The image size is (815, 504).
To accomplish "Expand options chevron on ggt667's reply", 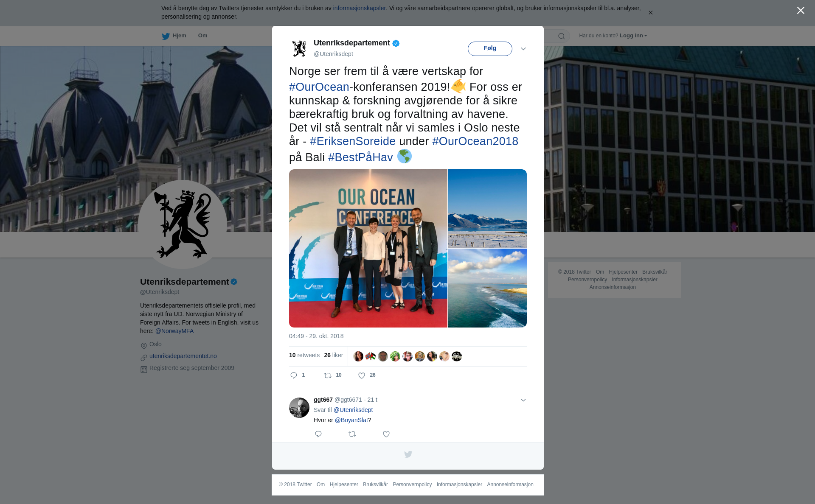I will tap(523, 400).
